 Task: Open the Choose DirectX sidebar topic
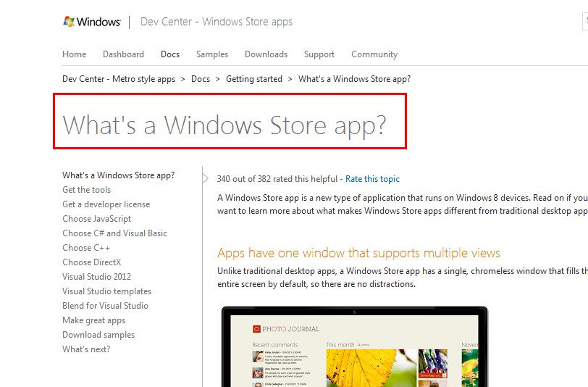pyautogui.click(x=92, y=262)
